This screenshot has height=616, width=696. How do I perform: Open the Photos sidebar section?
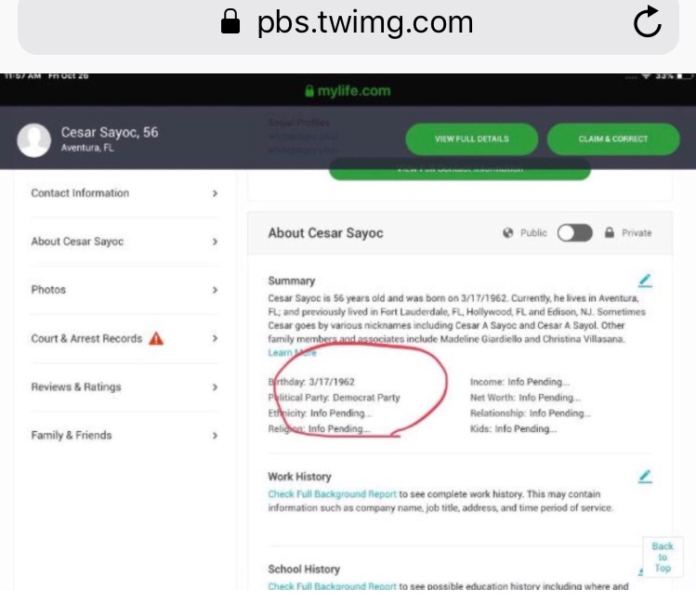[x=125, y=290]
